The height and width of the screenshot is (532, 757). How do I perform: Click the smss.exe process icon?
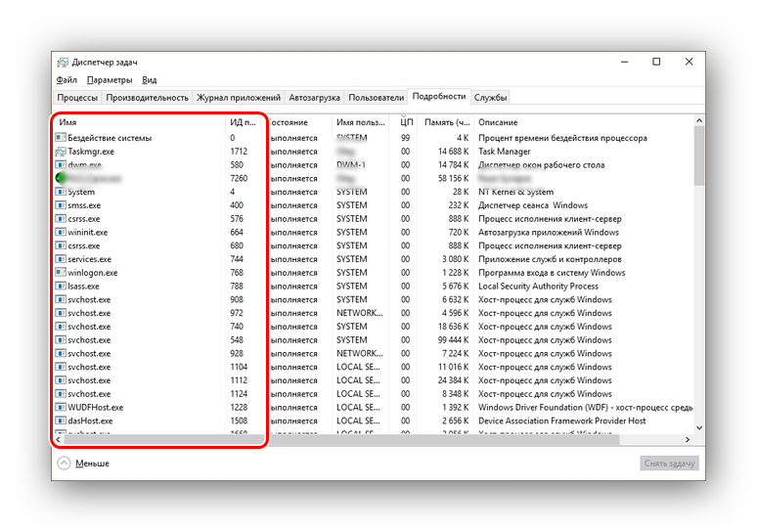(x=61, y=205)
